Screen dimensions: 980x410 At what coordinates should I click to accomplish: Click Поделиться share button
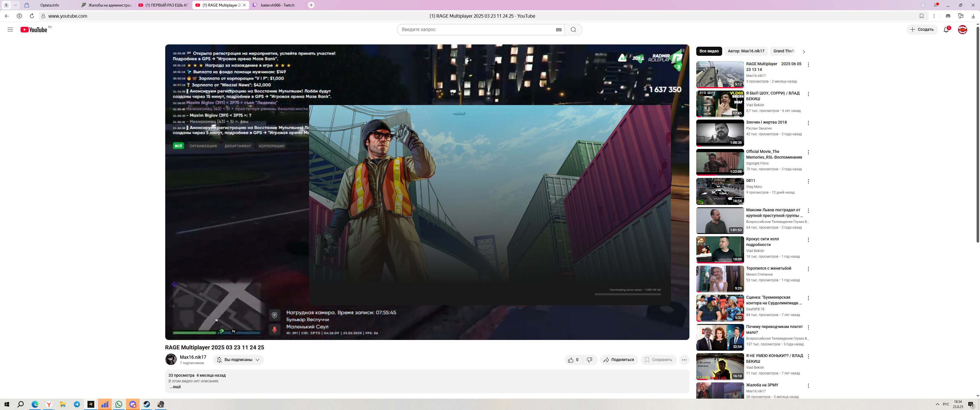click(x=619, y=360)
